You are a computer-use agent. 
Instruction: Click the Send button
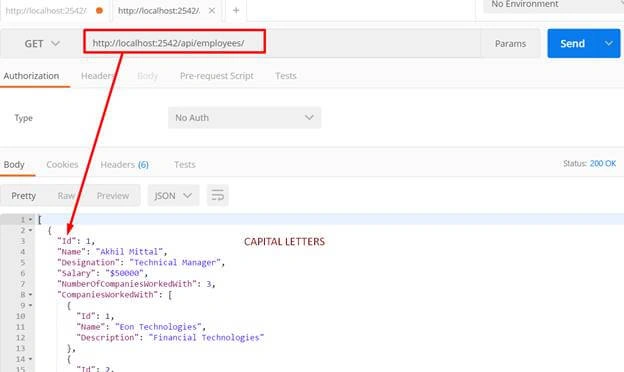pos(572,43)
